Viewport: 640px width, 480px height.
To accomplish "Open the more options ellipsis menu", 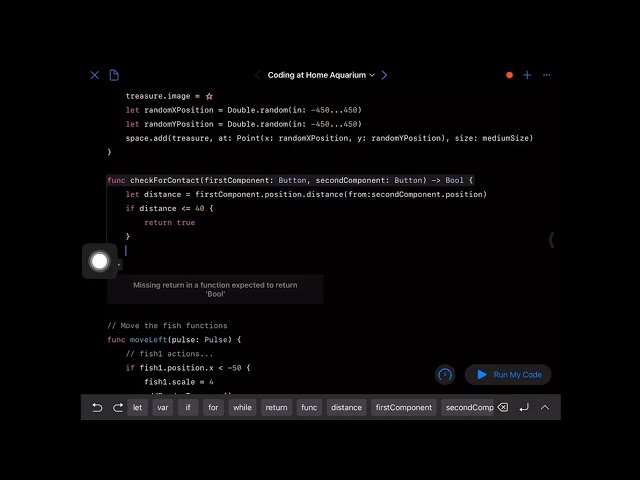I will (x=547, y=75).
